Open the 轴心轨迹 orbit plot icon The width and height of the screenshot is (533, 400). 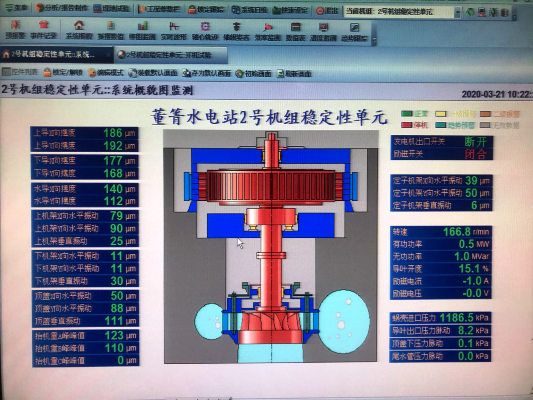pyautogui.click(x=205, y=31)
